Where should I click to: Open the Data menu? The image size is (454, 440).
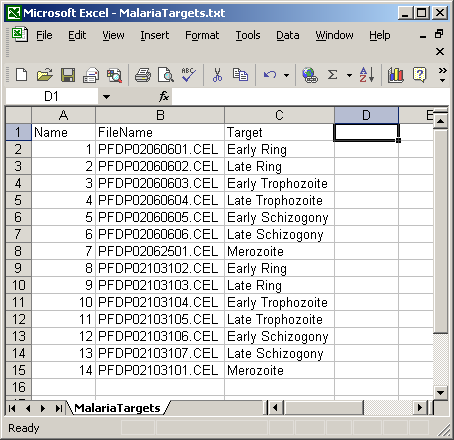coord(288,35)
